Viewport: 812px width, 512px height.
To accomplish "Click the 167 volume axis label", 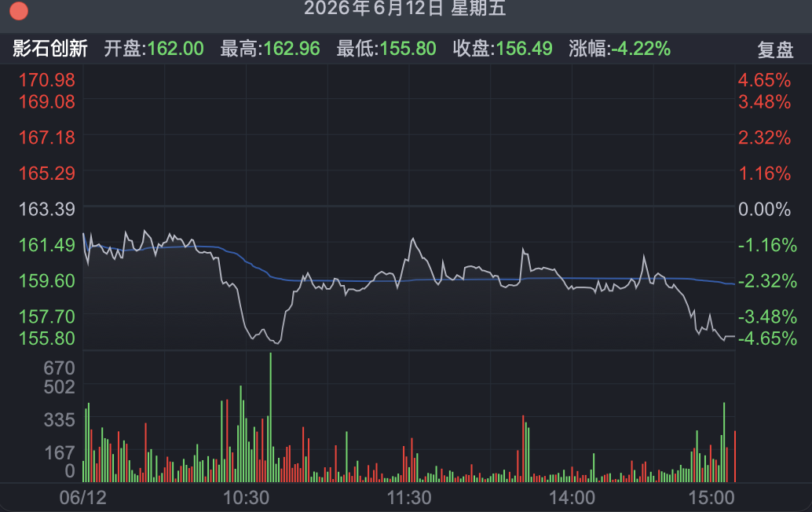I will coord(59,453).
